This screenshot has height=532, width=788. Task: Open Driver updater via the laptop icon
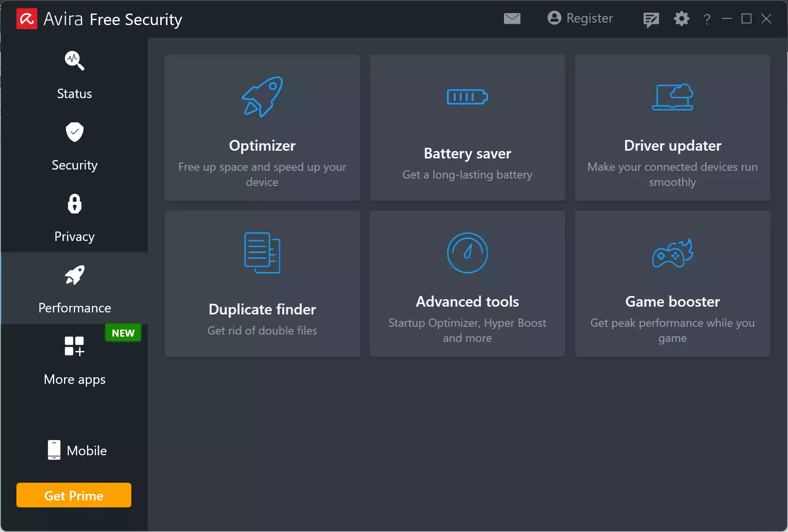[x=672, y=97]
